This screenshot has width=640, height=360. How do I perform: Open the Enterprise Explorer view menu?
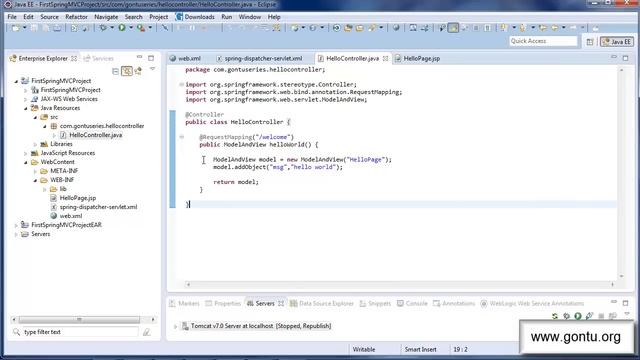point(152,69)
